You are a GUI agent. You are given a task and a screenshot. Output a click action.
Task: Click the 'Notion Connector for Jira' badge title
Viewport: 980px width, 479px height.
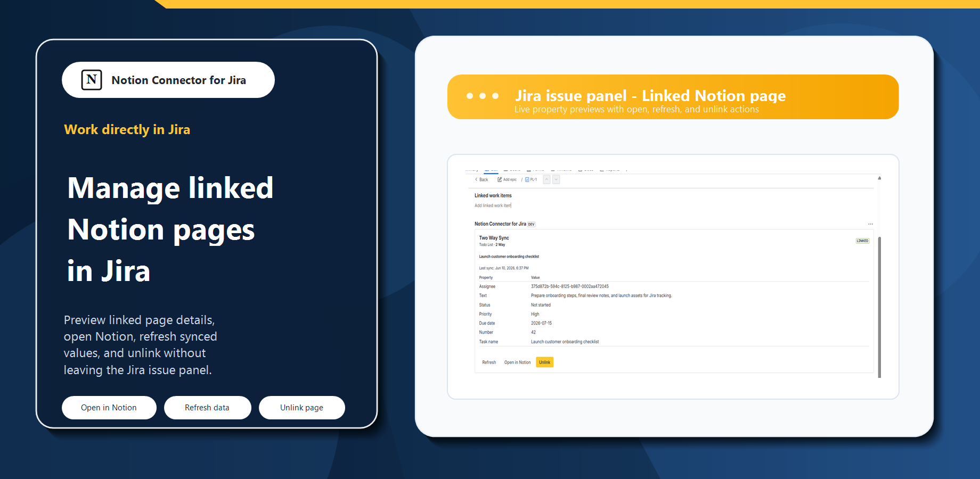178,80
